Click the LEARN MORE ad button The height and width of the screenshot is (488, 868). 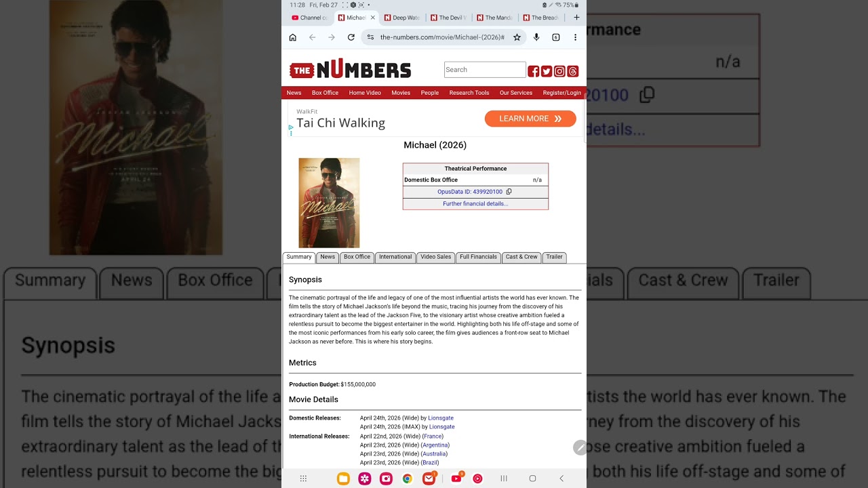coord(530,119)
